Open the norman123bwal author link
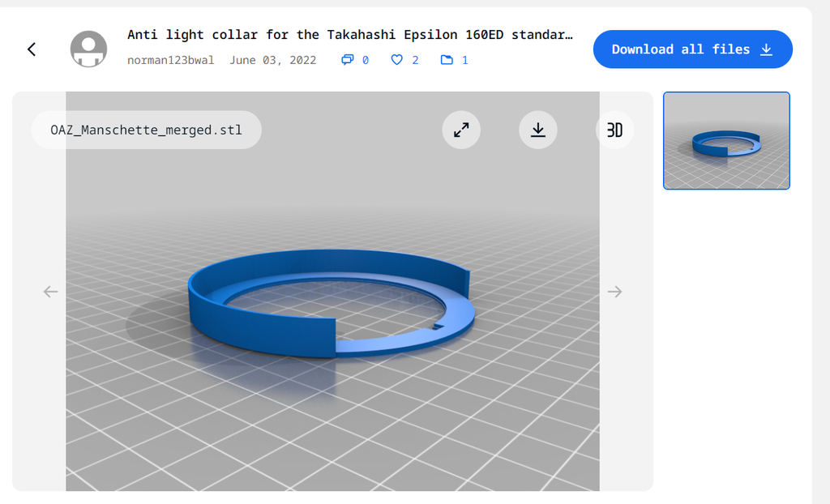 (170, 60)
